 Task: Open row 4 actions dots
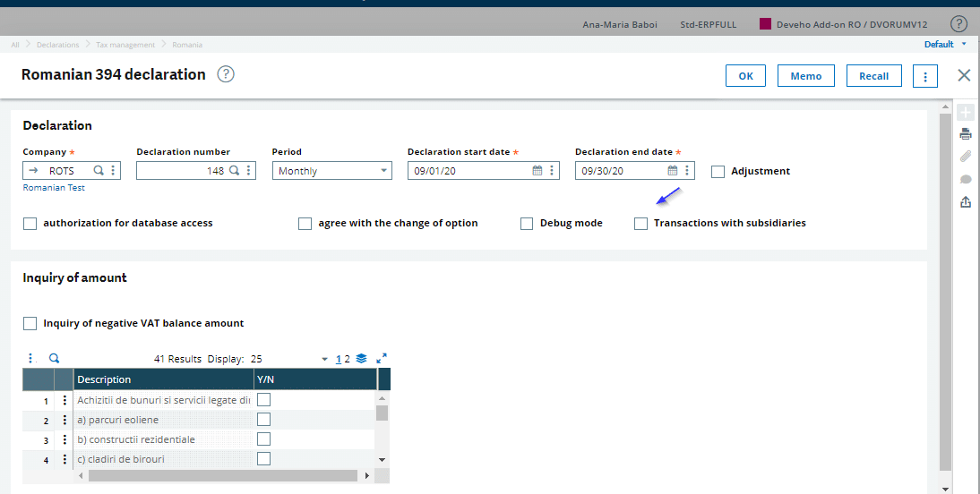click(x=64, y=459)
